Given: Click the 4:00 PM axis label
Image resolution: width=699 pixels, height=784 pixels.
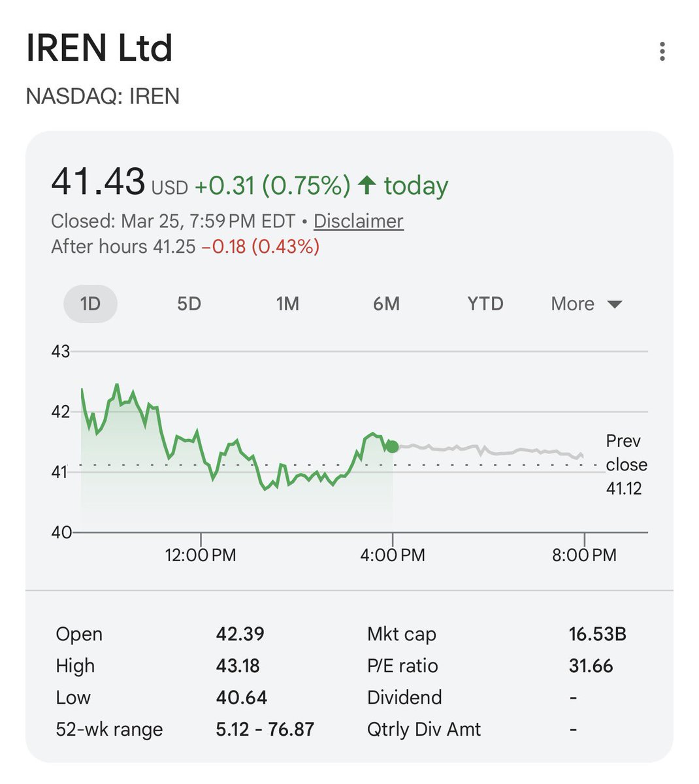Looking at the screenshot, I should click(393, 555).
